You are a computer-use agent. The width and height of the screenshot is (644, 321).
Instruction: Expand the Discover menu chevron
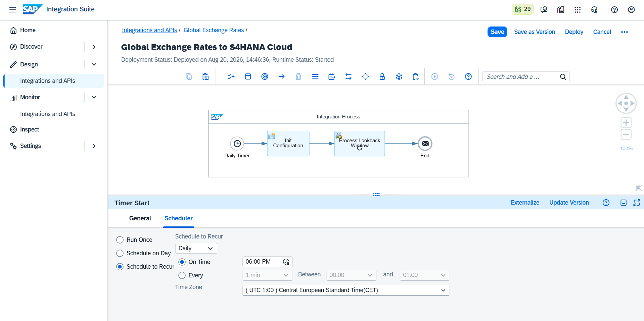pyautogui.click(x=94, y=47)
